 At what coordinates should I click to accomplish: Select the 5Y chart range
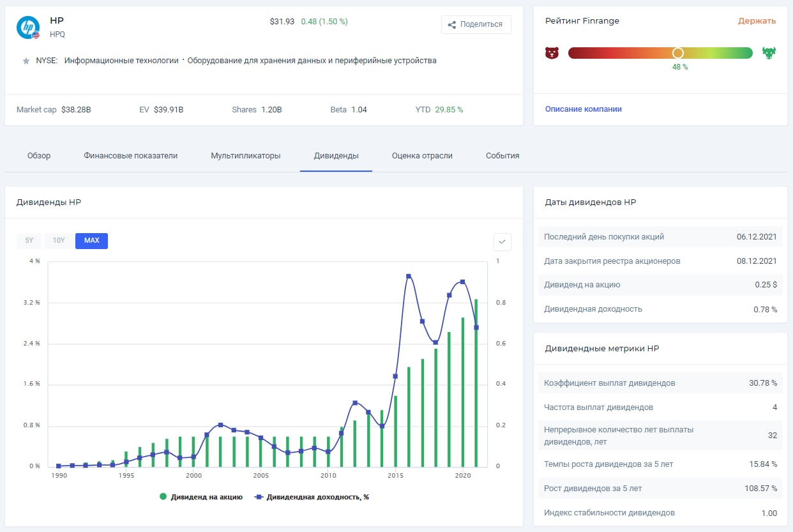click(29, 241)
